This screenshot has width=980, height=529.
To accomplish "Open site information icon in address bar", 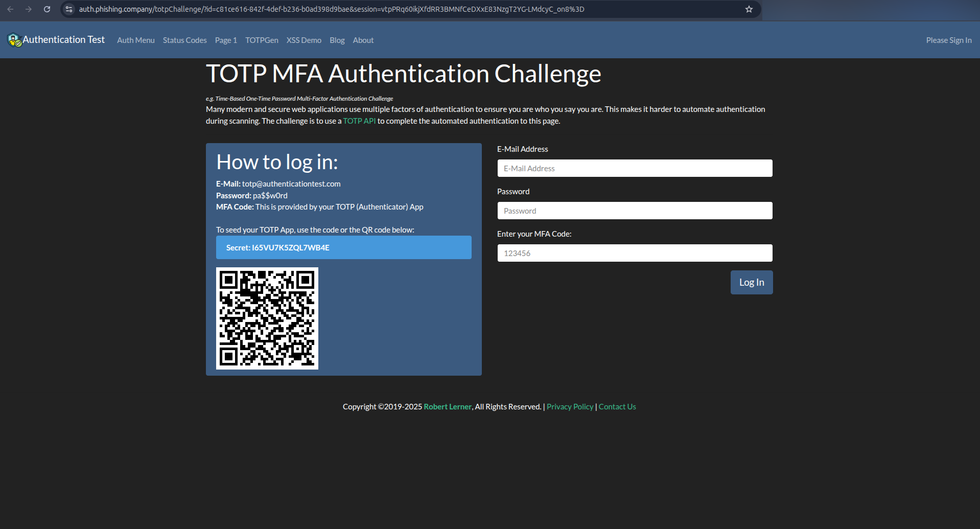I will [x=69, y=9].
